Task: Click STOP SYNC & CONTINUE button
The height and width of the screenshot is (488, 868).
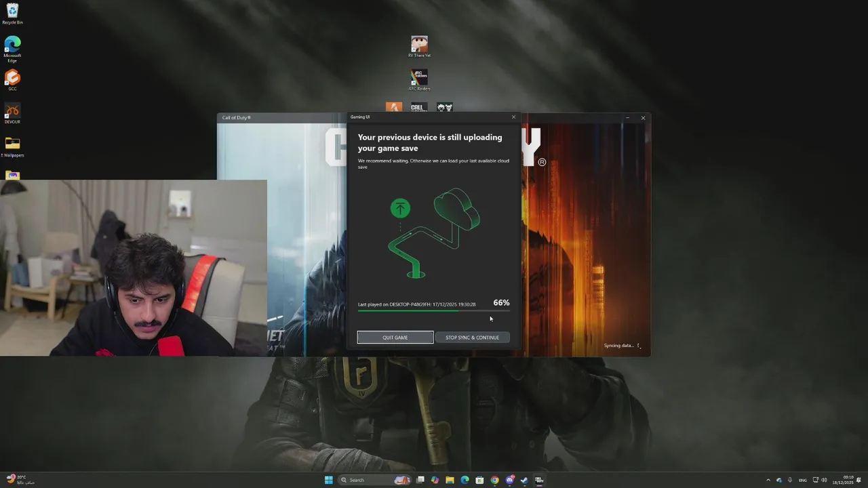Action: (x=472, y=338)
